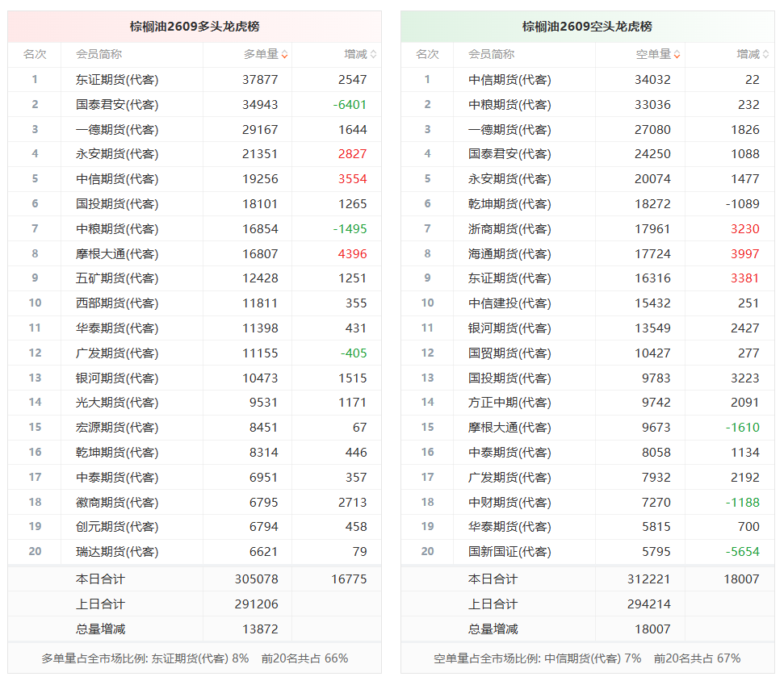Image resolution: width=784 pixels, height=681 pixels.
Task: Click green change value -5654
Action: [743, 552]
